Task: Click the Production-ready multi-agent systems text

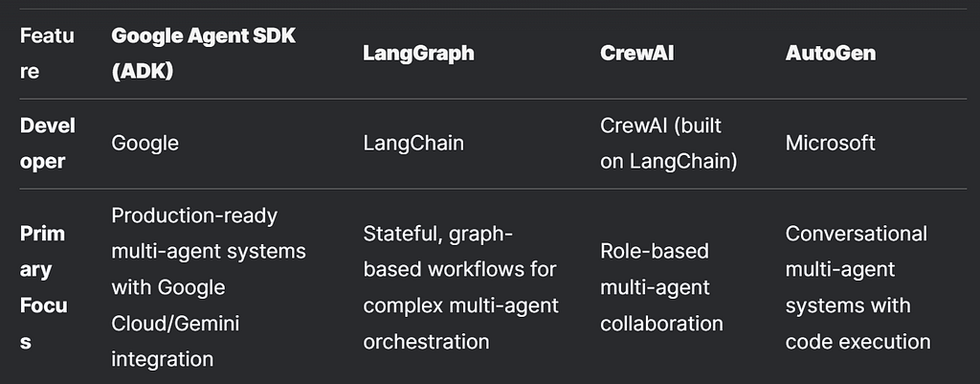Action: point(209,234)
